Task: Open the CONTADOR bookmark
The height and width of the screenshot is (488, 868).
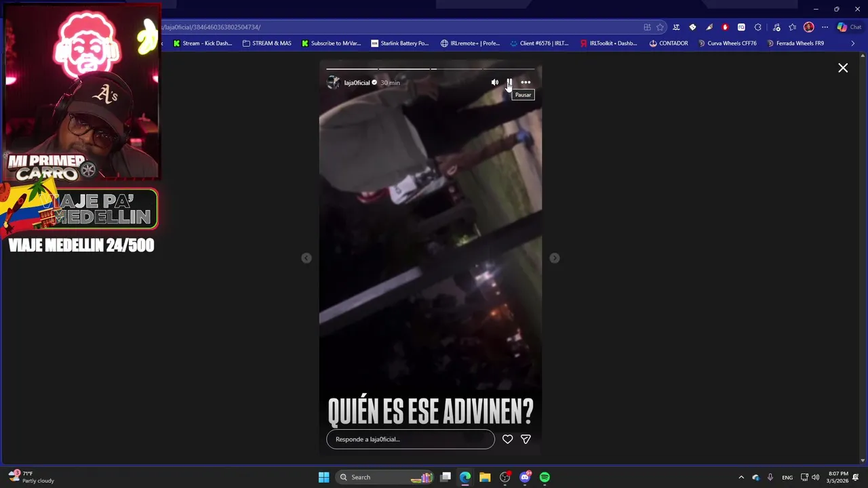Action: [x=668, y=43]
